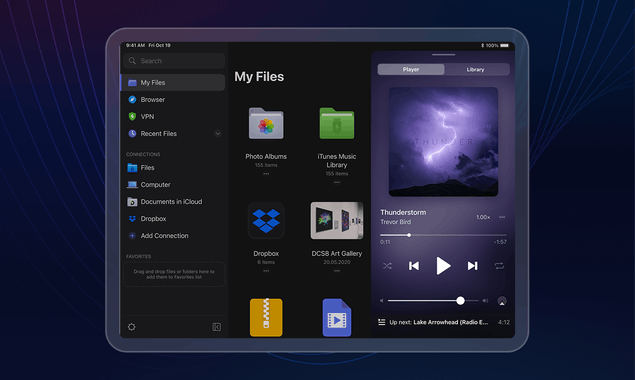Open the DCS8 Art Gallery thumbnail
This screenshot has width=635, height=380.
(337, 221)
